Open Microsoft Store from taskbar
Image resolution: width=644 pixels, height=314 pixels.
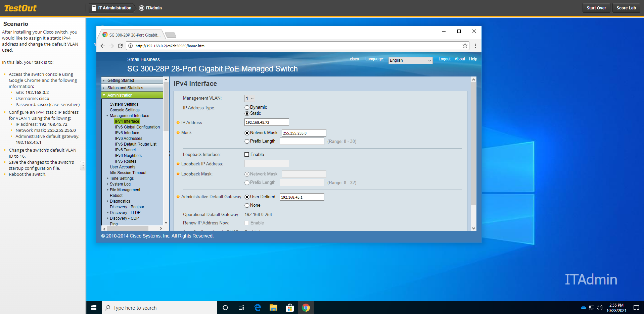pos(290,308)
